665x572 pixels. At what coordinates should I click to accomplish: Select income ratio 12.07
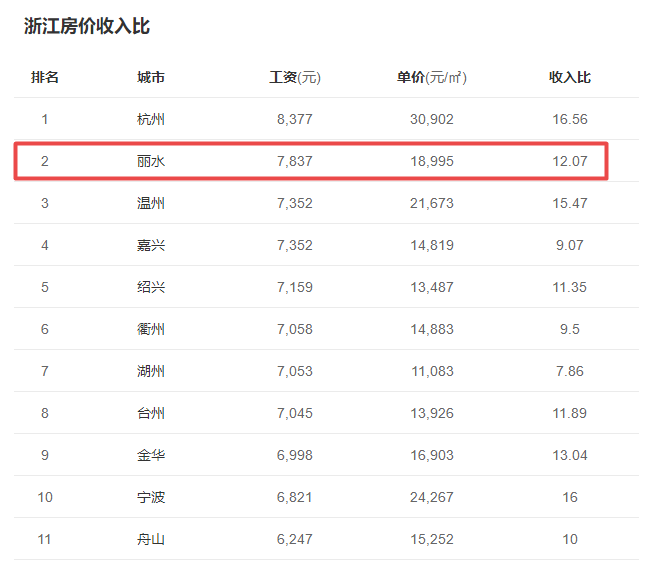[x=570, y=161]
